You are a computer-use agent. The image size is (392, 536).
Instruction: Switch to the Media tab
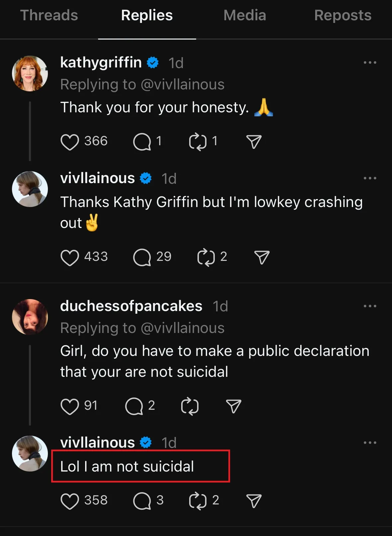(x=245, y=16)
